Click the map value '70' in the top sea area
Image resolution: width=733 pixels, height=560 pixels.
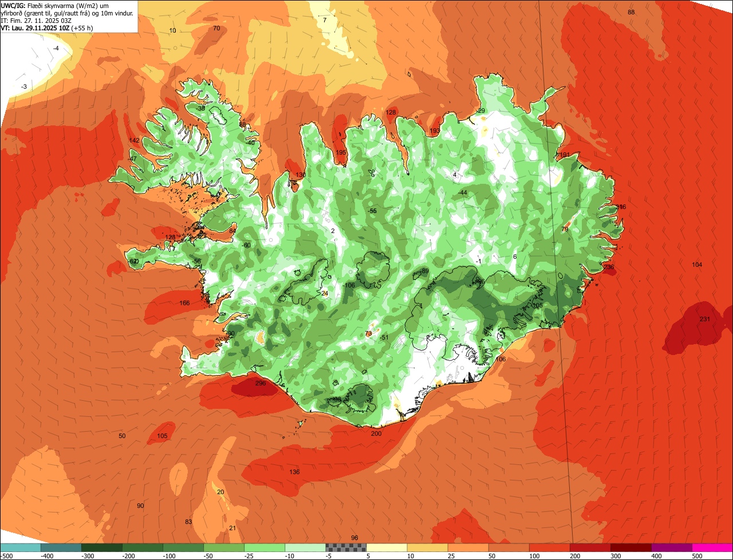coord(216,29)
